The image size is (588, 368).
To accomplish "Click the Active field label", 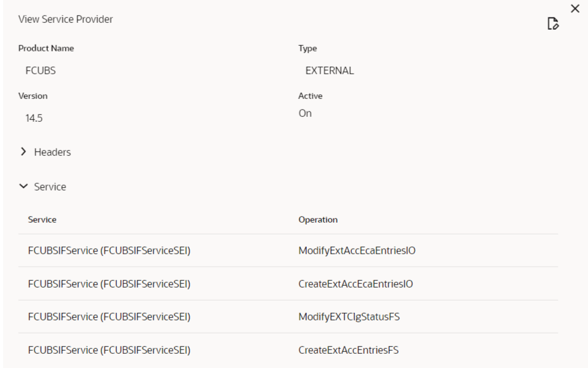I will coord(310,96).
